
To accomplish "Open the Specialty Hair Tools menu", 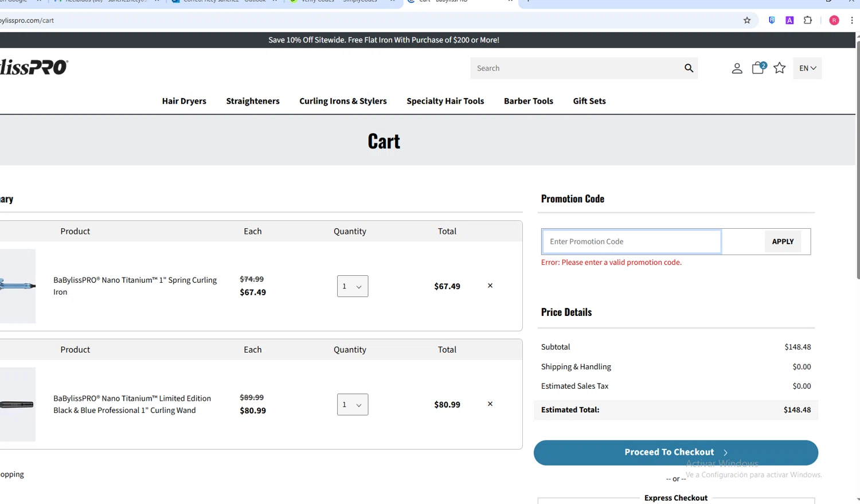I will pos(445,101).
